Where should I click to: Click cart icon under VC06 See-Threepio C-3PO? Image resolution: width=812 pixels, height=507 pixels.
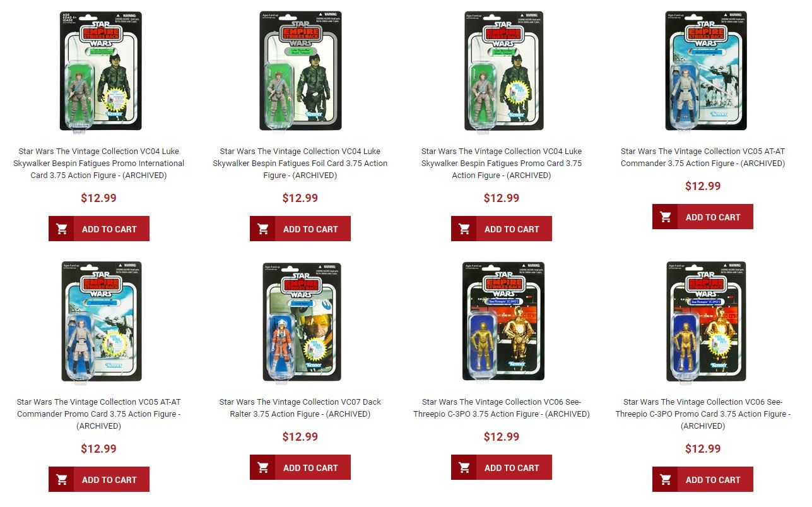pos(464,467)
